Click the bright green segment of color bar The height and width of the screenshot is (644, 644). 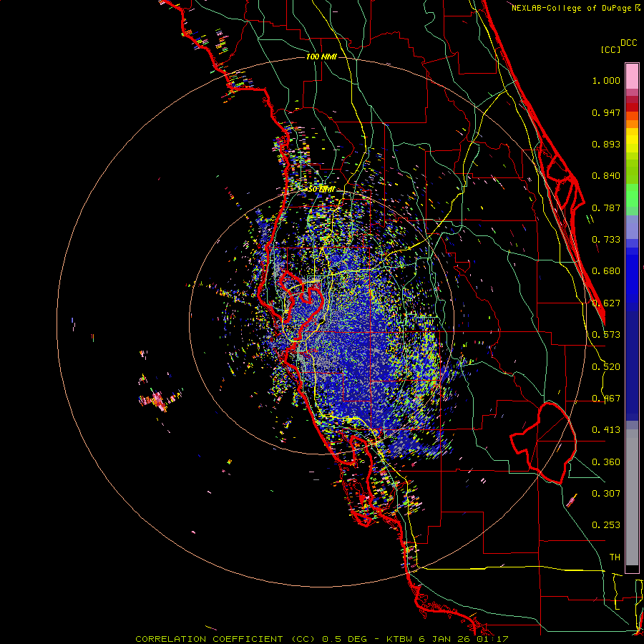[632, 195]
